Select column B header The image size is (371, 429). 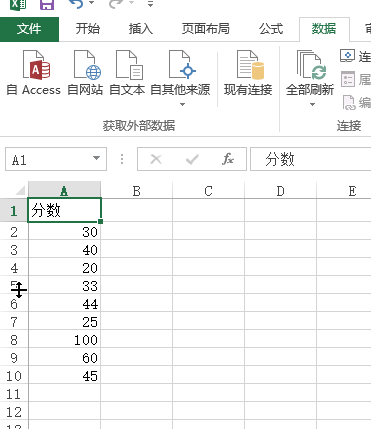point(137,191)
